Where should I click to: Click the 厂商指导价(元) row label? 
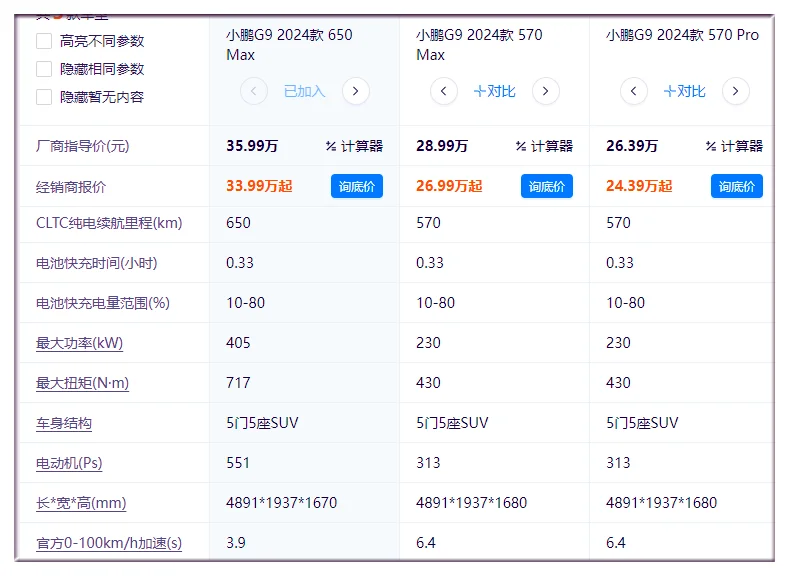[83, 146]
